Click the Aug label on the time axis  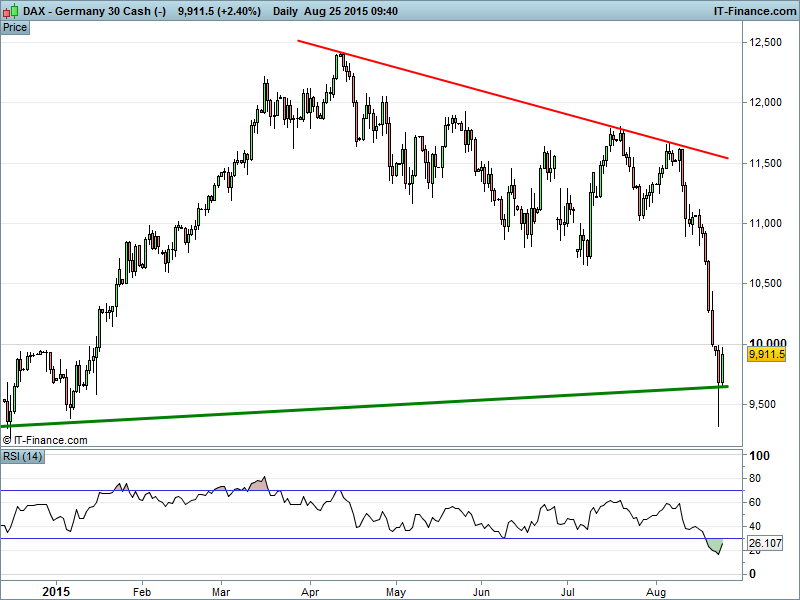click(x=657, y=590)
